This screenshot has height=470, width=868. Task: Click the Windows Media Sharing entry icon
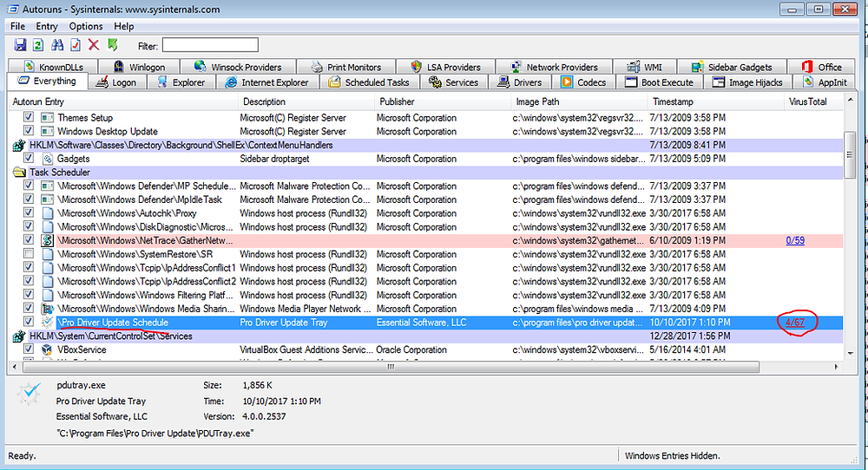click(47, 309)
